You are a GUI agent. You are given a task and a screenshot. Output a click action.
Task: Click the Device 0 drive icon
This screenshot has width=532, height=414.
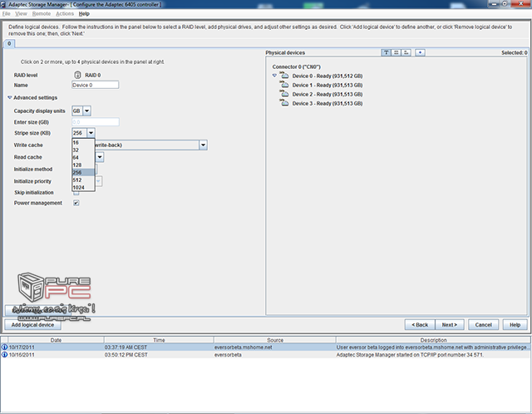point(284,76)
